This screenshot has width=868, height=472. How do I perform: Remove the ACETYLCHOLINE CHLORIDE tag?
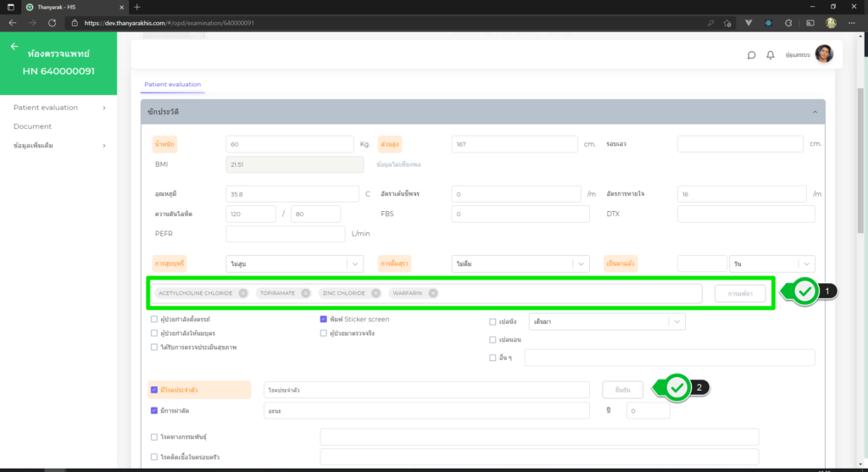coord(243,293)
